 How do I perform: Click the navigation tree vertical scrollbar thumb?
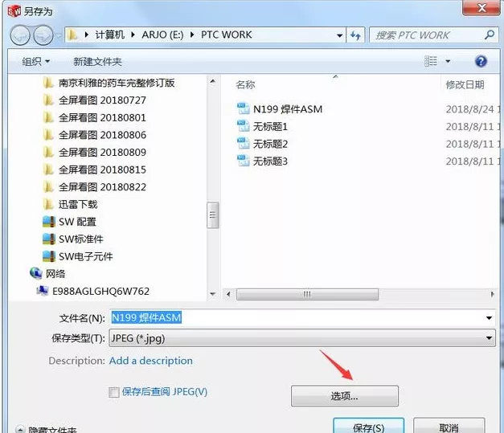(213, 215)
